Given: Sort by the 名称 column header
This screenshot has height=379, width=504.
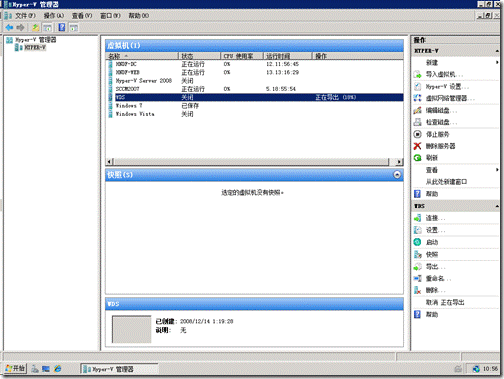Looking at the screenshot, I should click(142, 56).
